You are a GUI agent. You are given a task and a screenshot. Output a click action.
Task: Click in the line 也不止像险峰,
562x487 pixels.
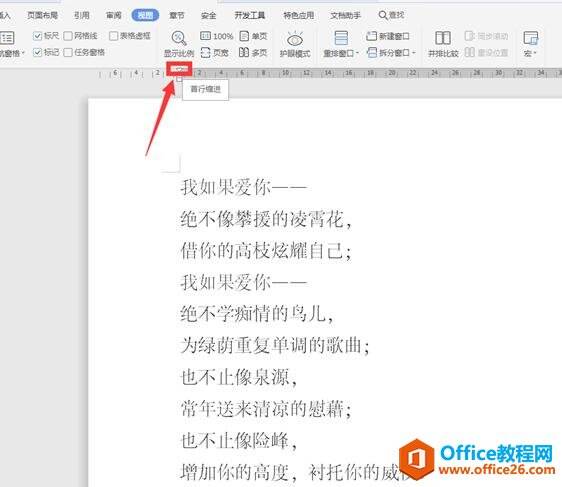click(239, 440)
